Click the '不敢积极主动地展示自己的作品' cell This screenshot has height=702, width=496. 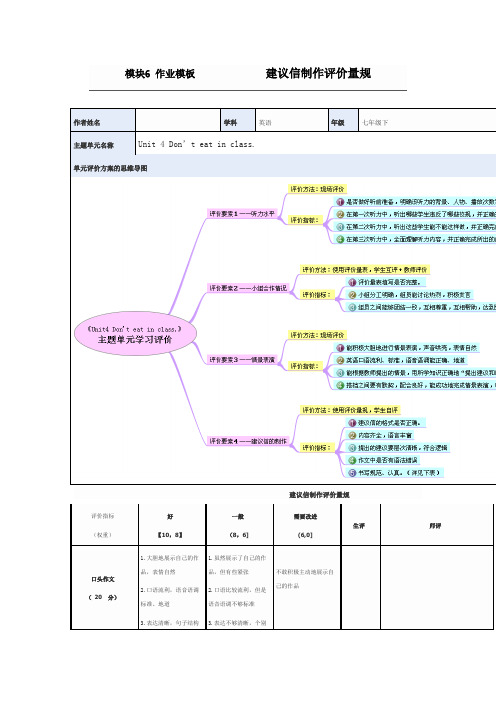pyautogui.click(x=307, y=587)
